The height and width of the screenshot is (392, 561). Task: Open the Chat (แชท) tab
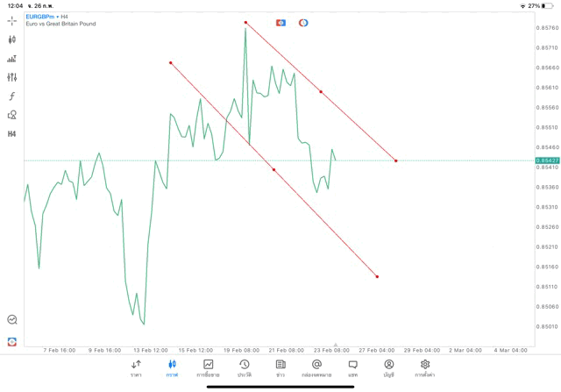coord(352,368)
